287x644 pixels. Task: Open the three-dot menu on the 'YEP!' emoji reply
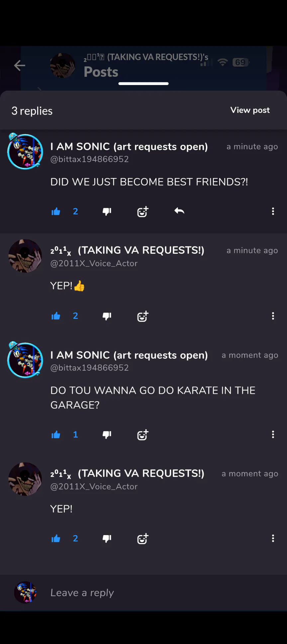(x=273, y=316)
